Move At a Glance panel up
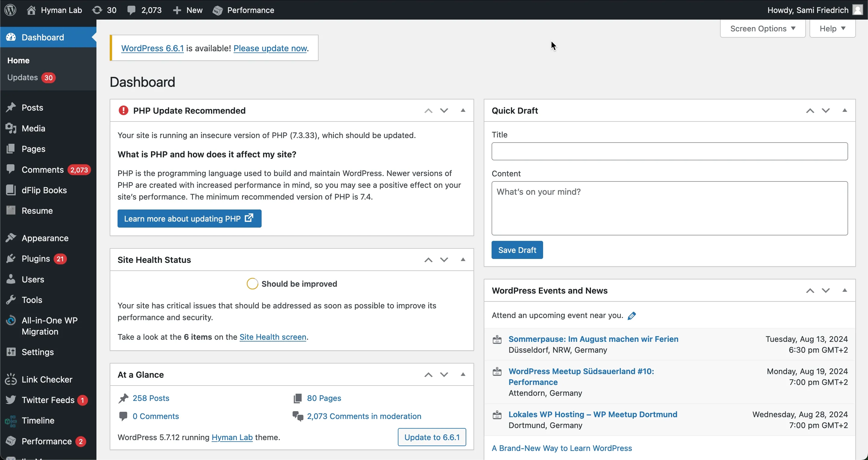This screenshot has width=868, height=460. [428, 374]
